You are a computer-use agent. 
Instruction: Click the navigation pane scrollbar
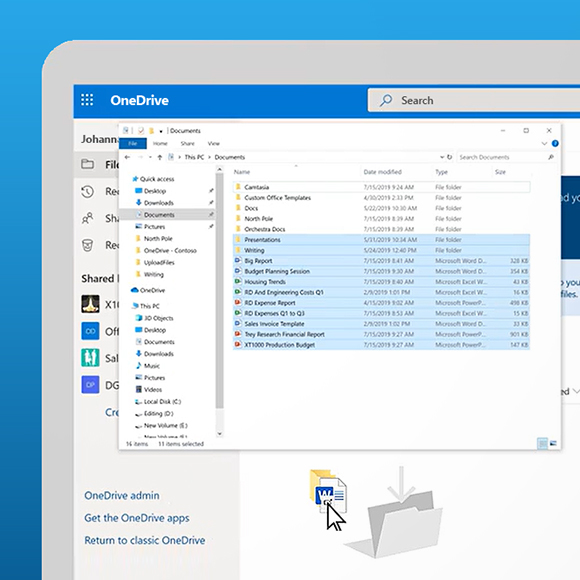tap(219, 291)
